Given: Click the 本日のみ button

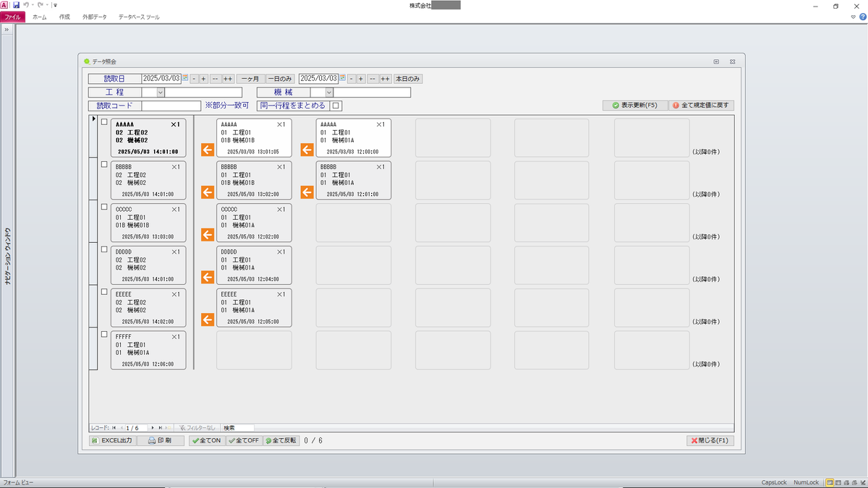Looking at the screenshot, I should 407,79.
